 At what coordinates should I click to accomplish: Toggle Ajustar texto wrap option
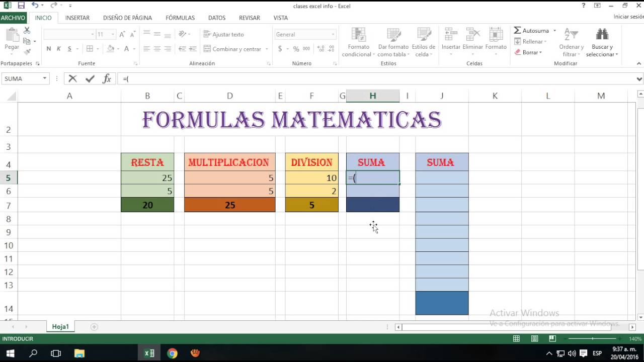point(224,34)
